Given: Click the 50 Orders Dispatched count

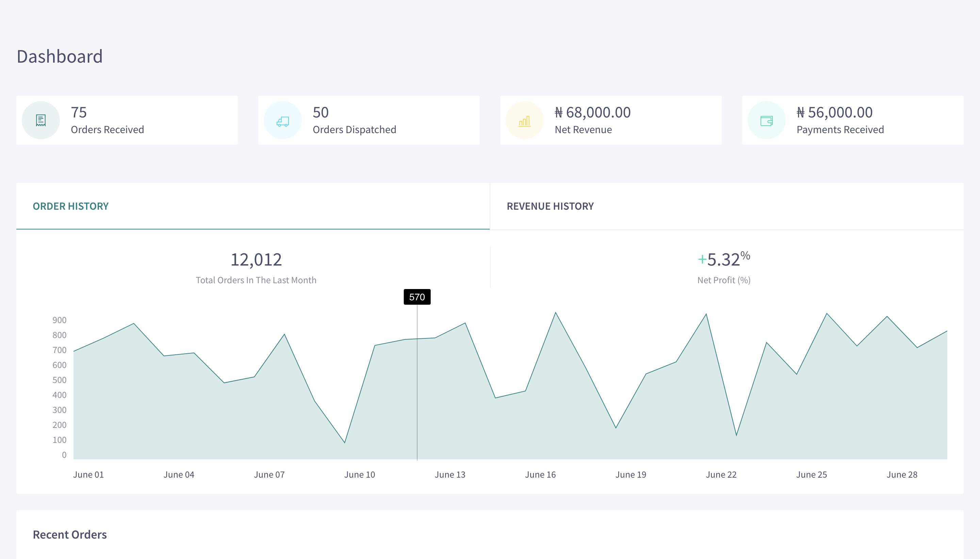Looking at the screenshot, I should (321, 112).
